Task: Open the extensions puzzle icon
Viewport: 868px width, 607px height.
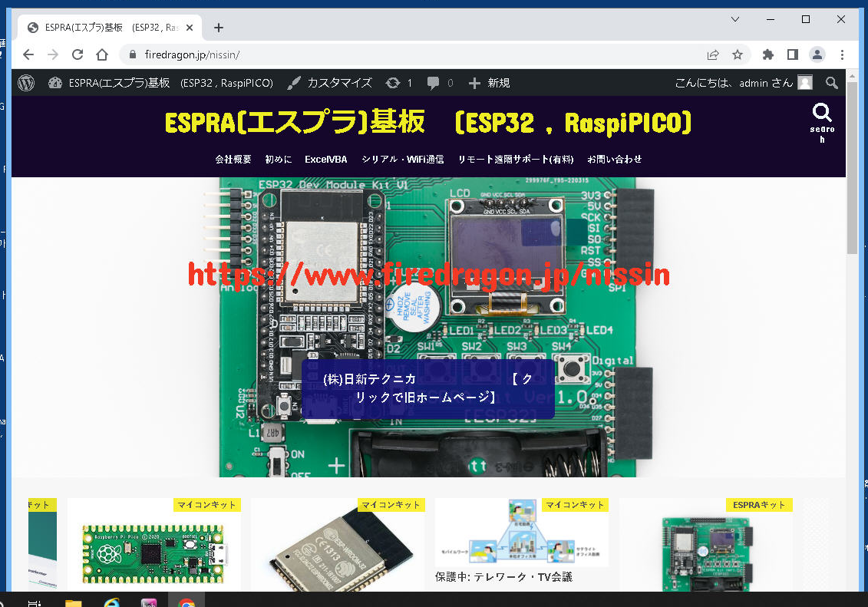Action: pyautogui.click(x=767, y=54)
